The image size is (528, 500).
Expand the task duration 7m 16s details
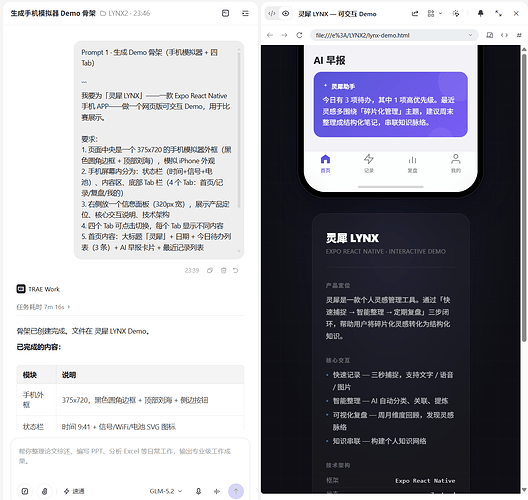[43, 307]
